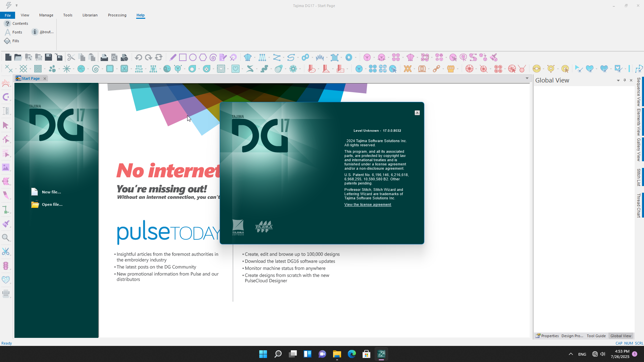
Task: Select the spiral shape tool
Action: coord(213,57)
